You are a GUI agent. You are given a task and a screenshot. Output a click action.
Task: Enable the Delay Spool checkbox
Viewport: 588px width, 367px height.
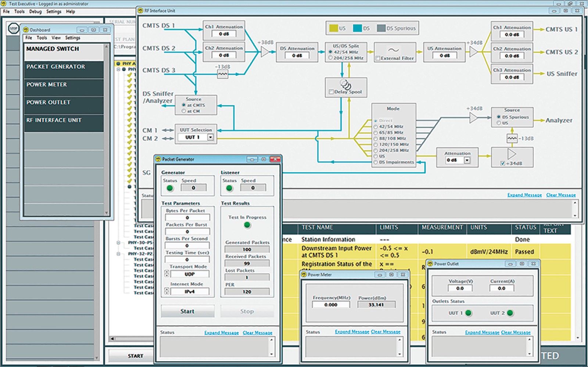click(x=331, y=92)
